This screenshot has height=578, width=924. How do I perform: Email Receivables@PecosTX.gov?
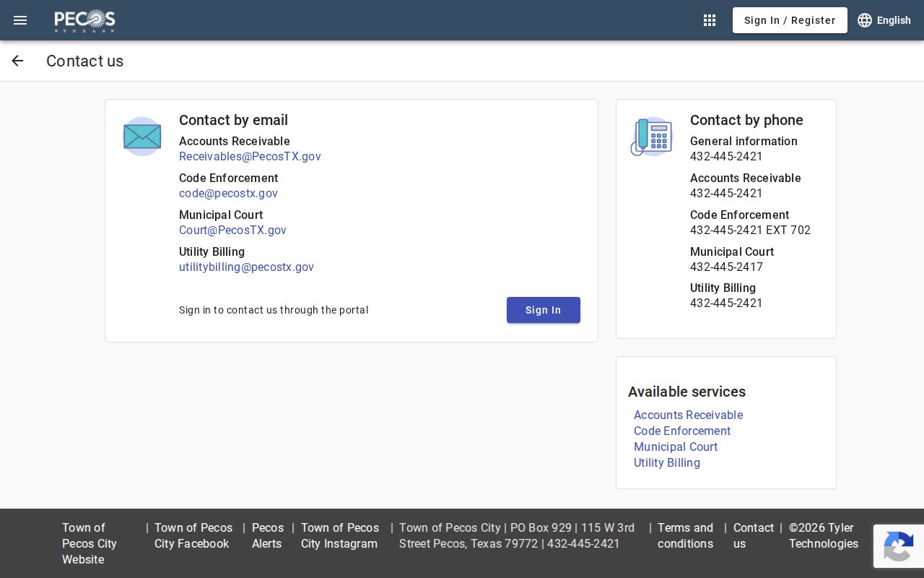click(x=250, y=156)
